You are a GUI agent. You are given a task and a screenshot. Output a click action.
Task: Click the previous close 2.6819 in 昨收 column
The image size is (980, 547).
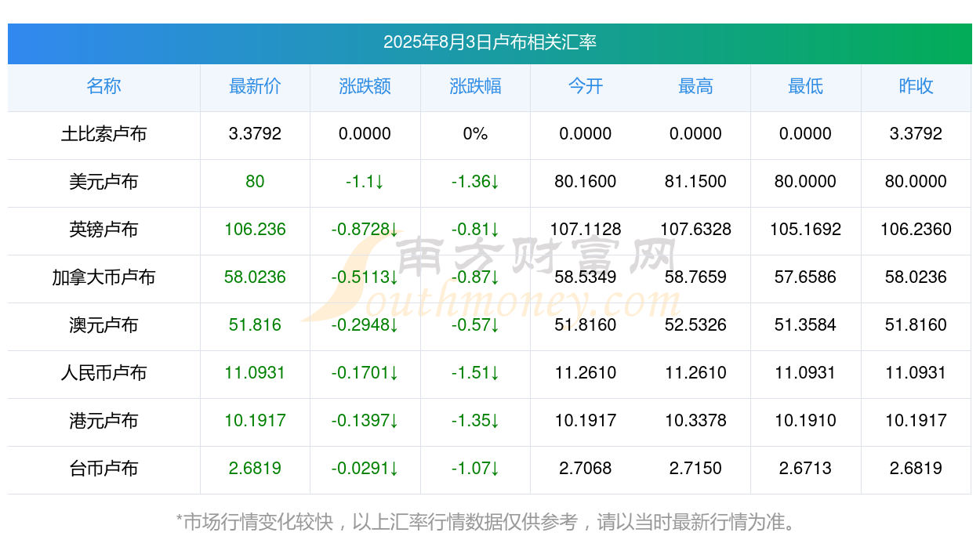pos(916,469)
